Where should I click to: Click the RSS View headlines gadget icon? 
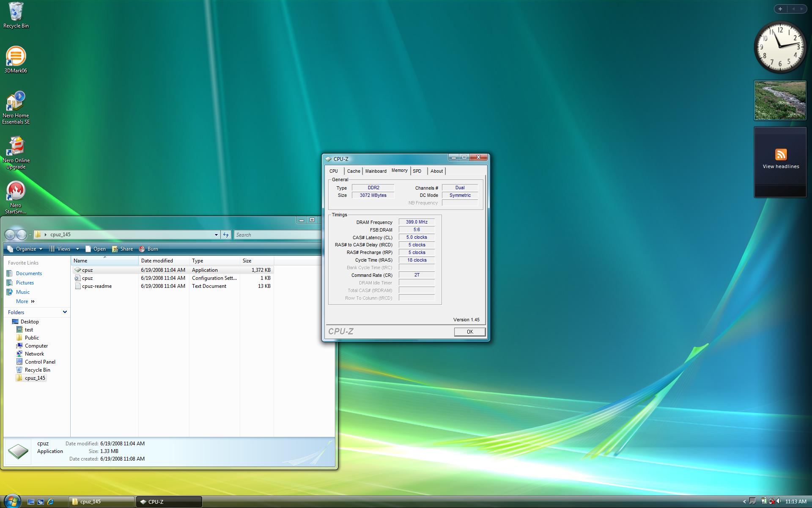tap(781, 155)
